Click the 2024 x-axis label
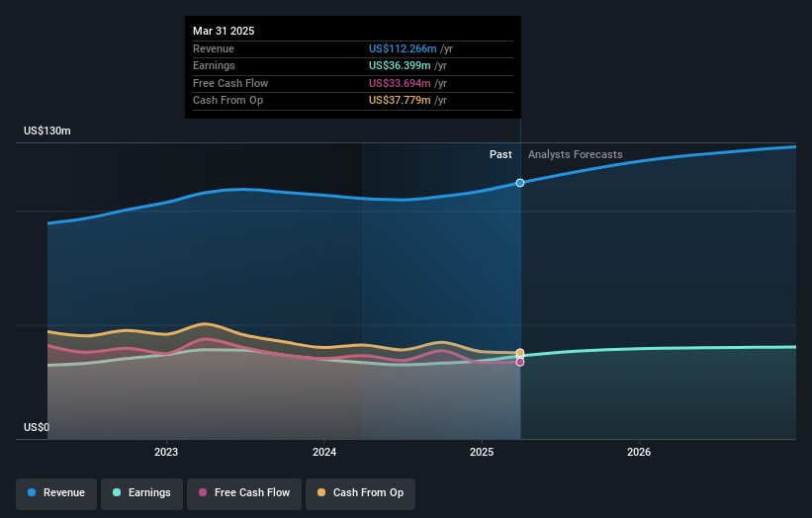 [324, 453]
